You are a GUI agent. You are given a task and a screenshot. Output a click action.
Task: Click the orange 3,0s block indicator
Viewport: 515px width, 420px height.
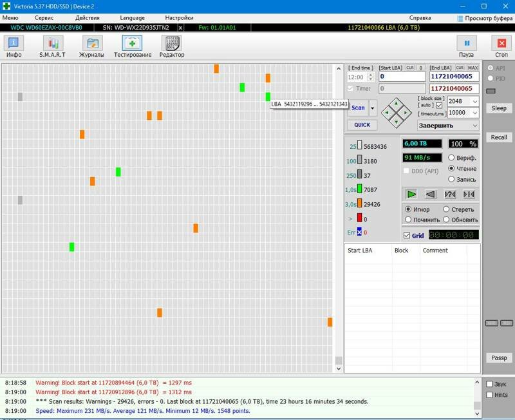coord(360,203)
